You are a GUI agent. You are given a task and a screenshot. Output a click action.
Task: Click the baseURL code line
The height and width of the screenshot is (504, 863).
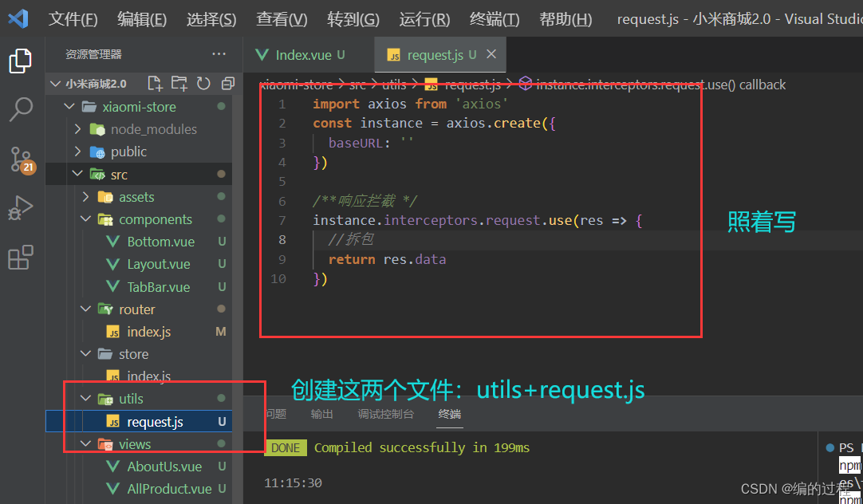click(x=371, y=143)
